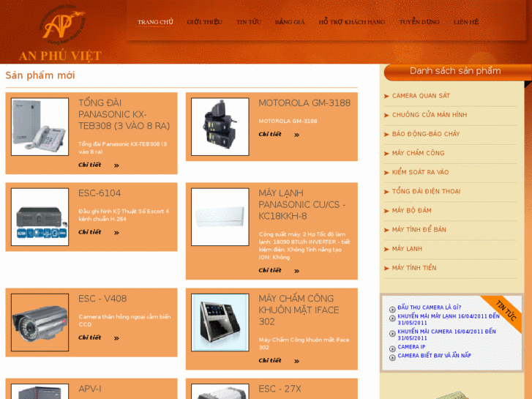This screenshot has width=532, height=399.
Task: Click double-arrow icon beside ESC - V408 Chi tiết
Action: (116, 338)
